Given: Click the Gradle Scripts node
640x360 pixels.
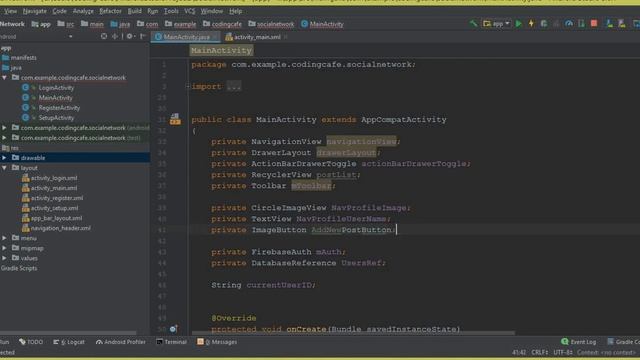Looking at the screenshot, I should (x=19, y=268).
